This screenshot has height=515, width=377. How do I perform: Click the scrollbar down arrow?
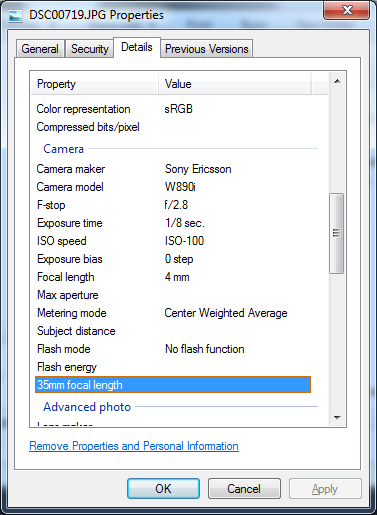[337, 417]
